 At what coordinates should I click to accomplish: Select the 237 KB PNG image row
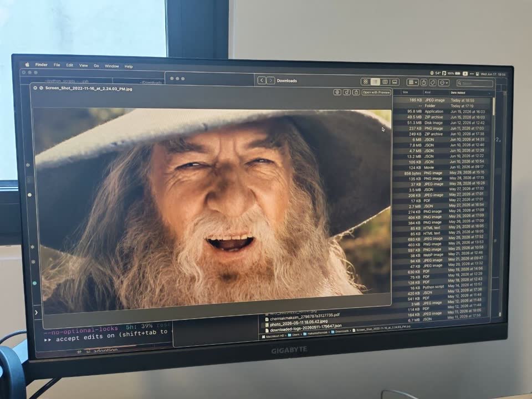click(442, 128)
